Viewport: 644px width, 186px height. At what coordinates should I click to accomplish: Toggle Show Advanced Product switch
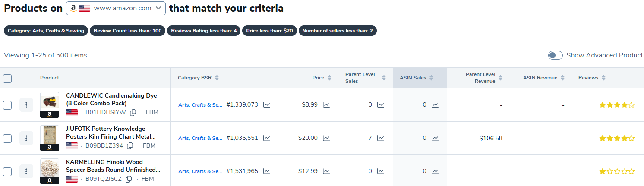555,55
